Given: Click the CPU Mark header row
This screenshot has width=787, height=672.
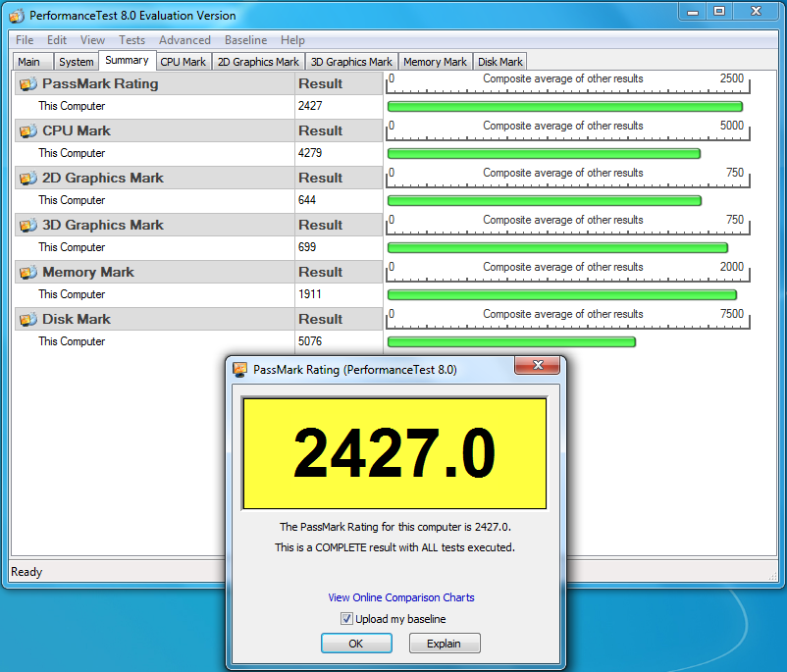Looking at the screenshot, I should click(199, 131).
